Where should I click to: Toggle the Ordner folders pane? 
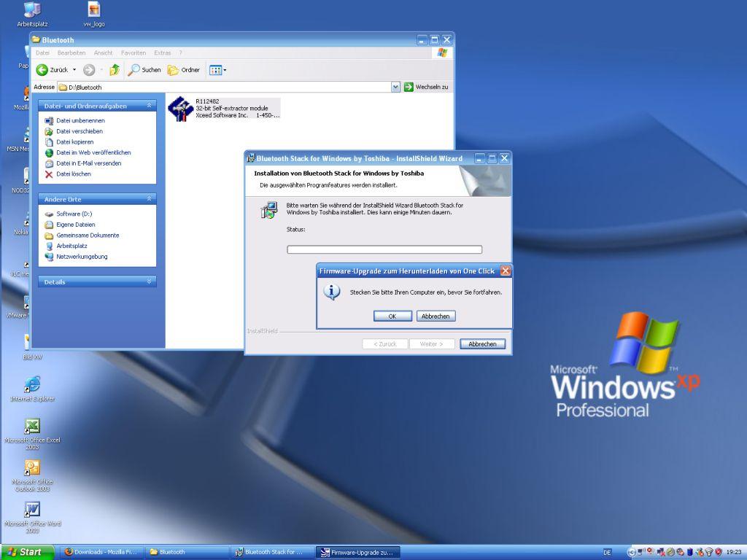point(184,70)
